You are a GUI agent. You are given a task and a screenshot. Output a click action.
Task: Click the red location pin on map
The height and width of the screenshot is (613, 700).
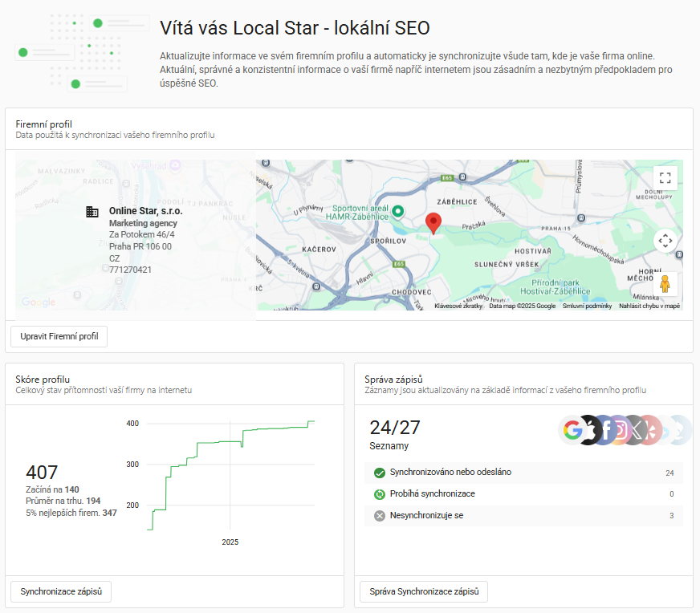433,223
